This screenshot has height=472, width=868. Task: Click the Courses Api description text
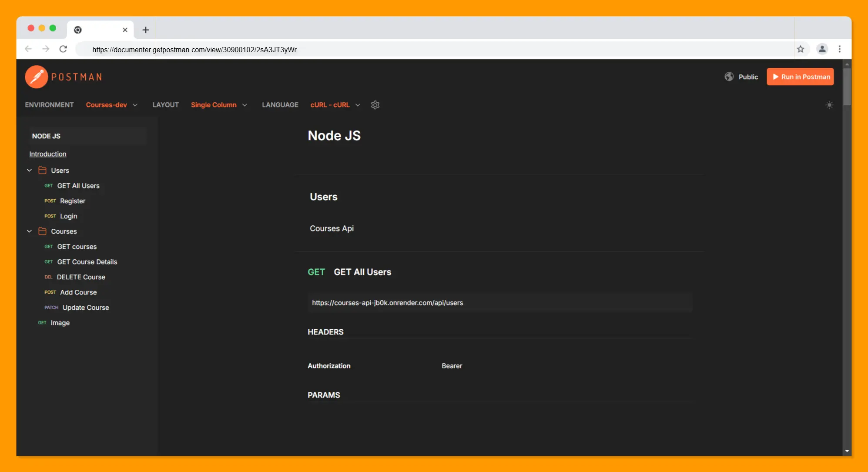pos(332,228)
